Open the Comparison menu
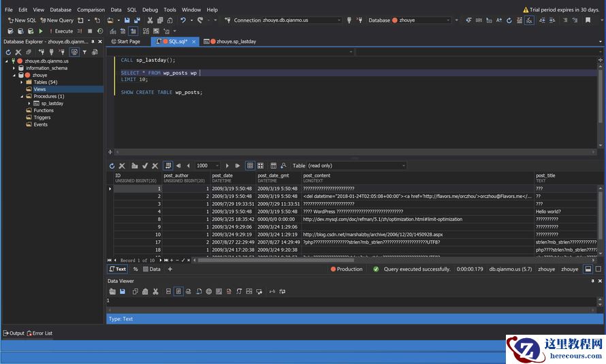The height and width of the screenshot is (364, 606). click(91, 10)
